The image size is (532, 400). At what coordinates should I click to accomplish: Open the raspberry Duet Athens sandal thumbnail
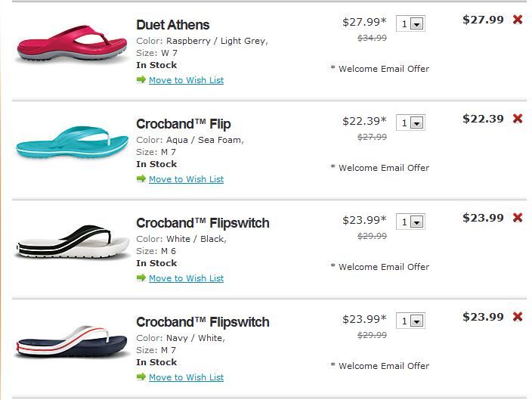(x=71, y=45)
